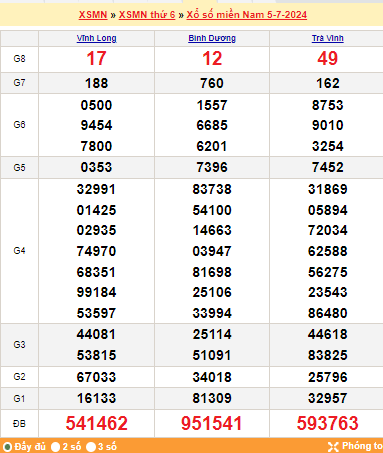The height and width of the screenshot is (453, 383).
Task: Click G4 number 33994
Action: [x=212, y=313]
